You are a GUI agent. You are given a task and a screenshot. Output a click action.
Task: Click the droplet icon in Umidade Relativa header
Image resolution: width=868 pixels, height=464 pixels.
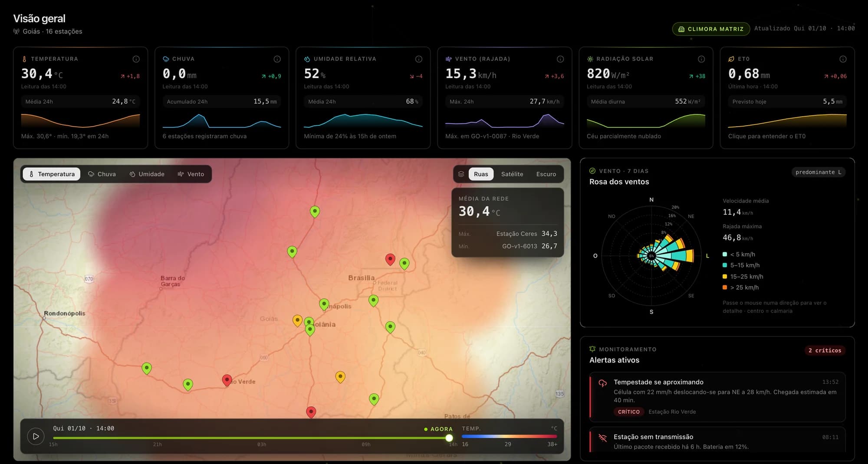[307, 59]
